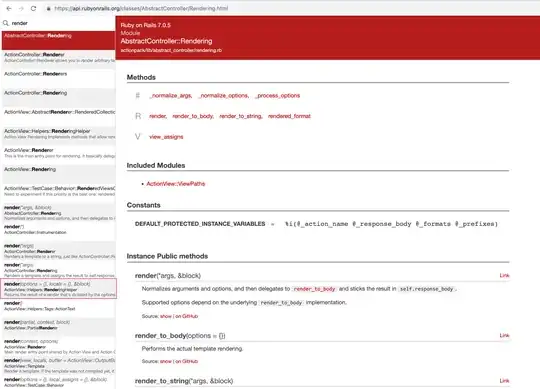
Task: Click the browser forward arrow
Action: pos(21,8)
